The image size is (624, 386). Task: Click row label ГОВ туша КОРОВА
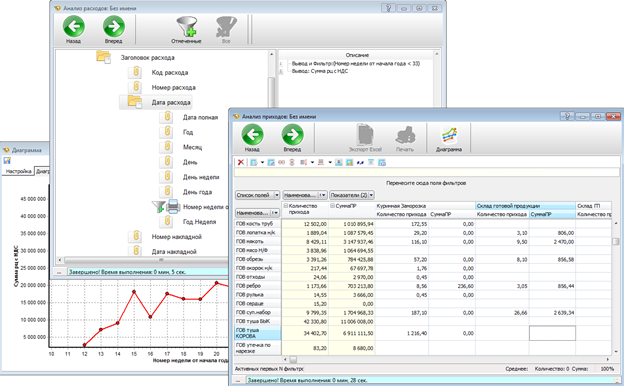[x=258, y=333]
